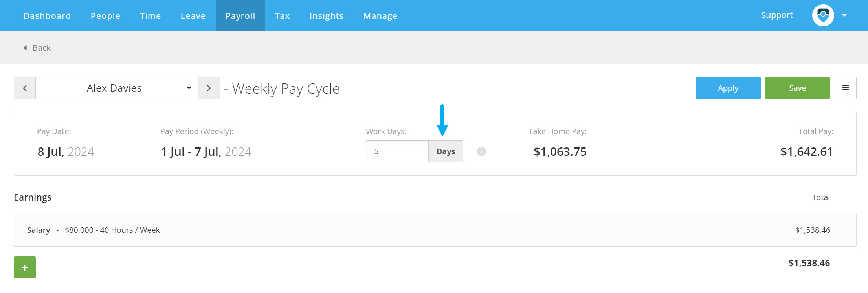Switch to the Leave section
Viewport: 868px width, 293px height.
tap(193, 16)
